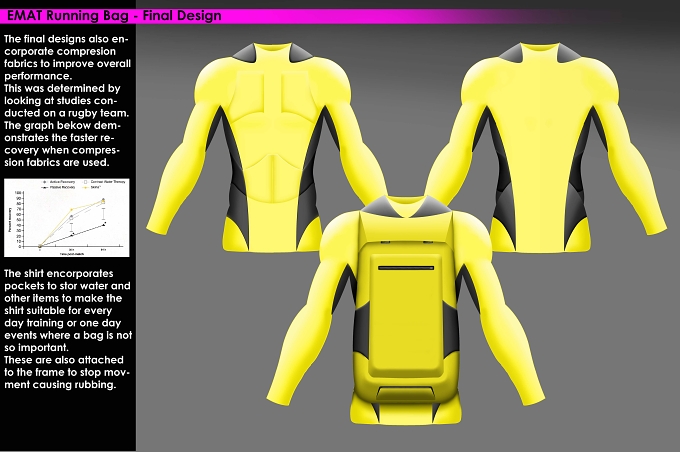
Task: Click the text 'sion fabrics are used.'
Action: pos(56,163)
